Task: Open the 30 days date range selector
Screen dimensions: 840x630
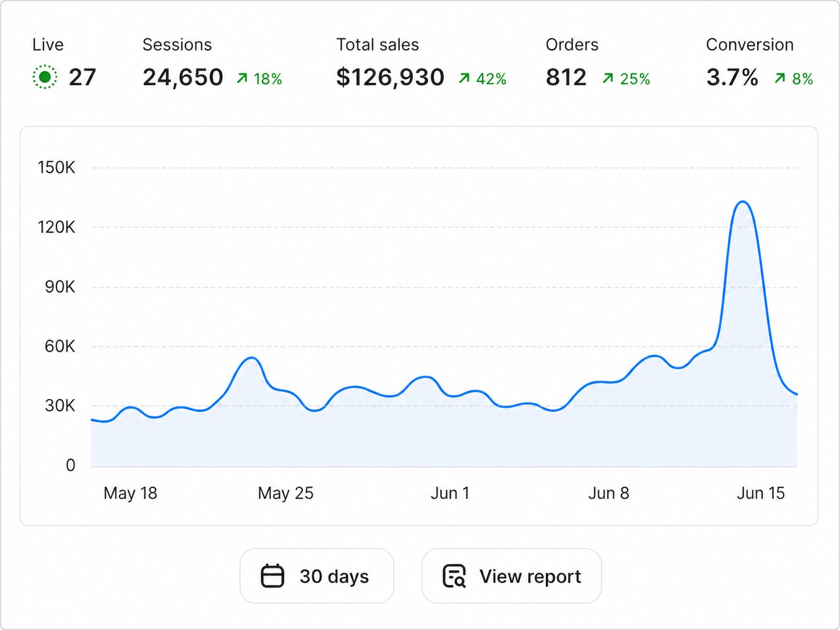Action: (x=317, y=576)
